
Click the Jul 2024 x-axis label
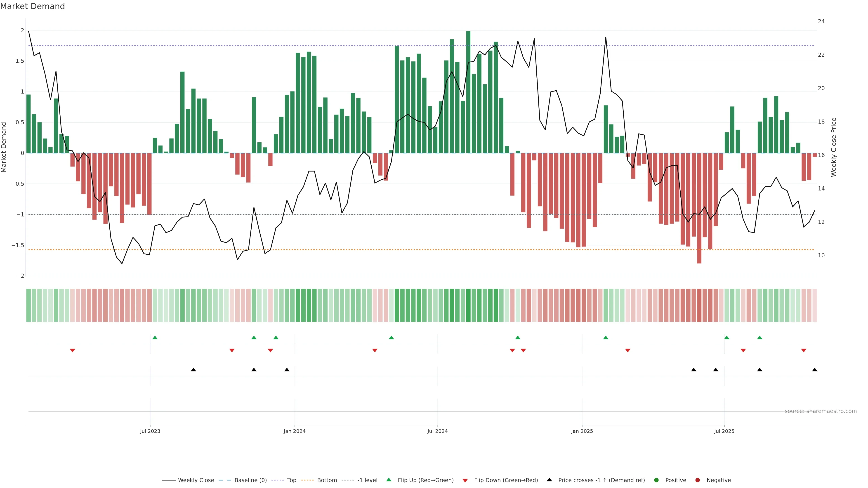437,431
